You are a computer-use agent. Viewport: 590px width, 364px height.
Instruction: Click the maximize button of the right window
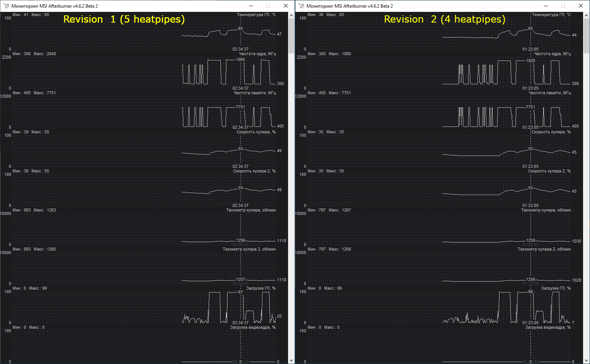click(x=563, y=6)
